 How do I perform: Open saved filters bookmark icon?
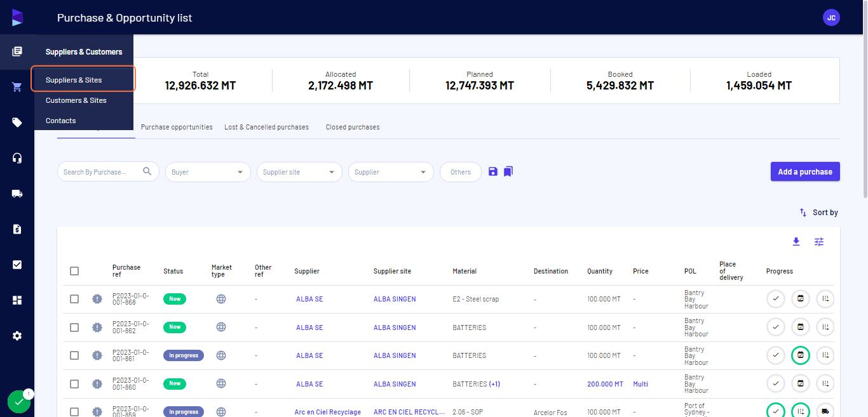coord(508,171)
